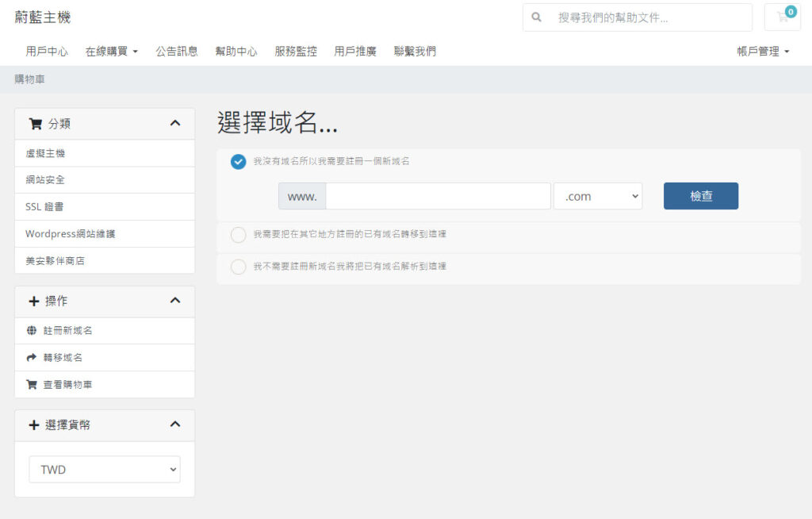Collapse the 分類 panel chevron

[175, 124]
